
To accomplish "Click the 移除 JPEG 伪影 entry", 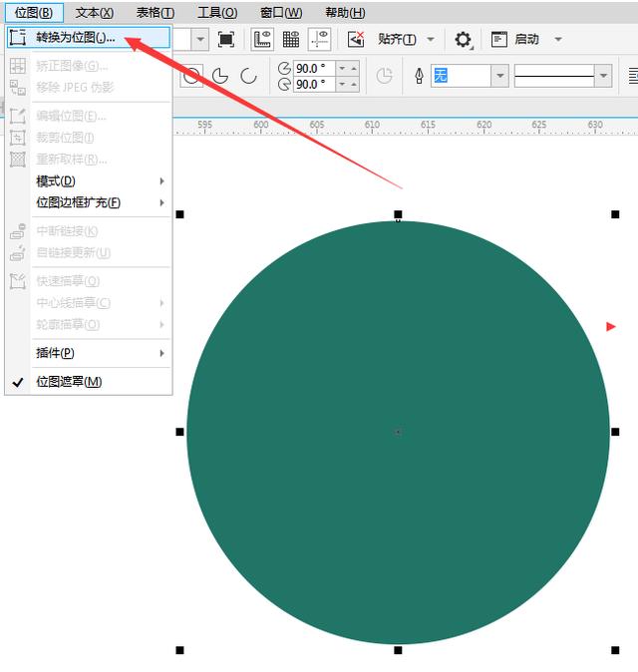I will [89, 88].
